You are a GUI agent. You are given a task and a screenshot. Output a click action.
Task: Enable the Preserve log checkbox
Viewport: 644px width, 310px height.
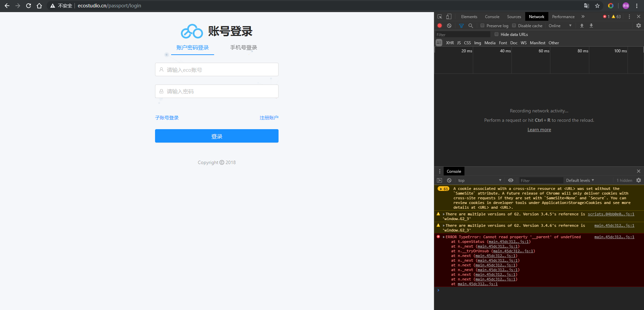[x=482, y=25]
